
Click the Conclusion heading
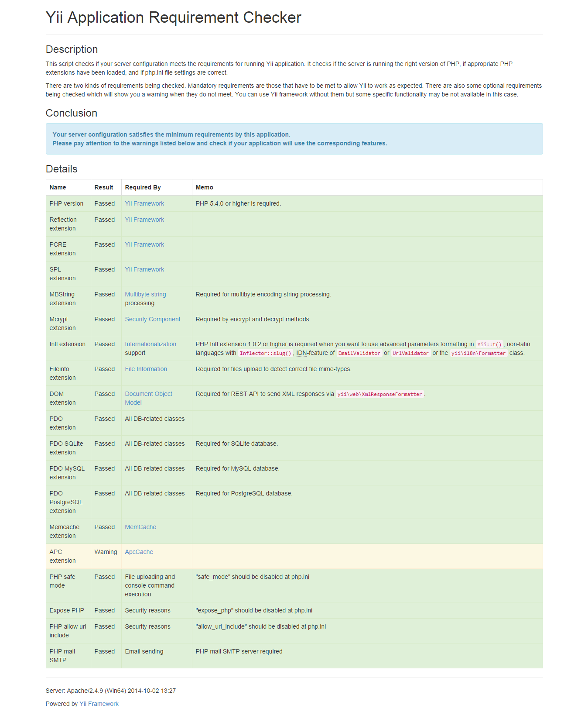pyautogui.click(x=72, y=113)
